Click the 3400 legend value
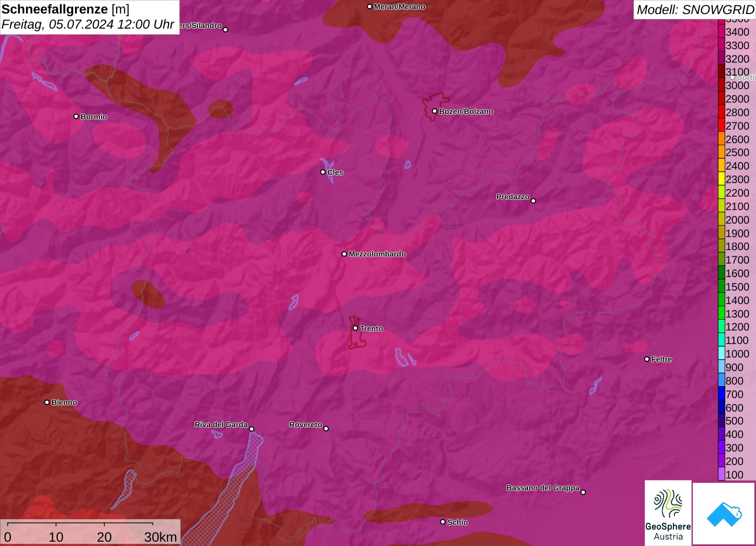756x546 pixels. 737,32
